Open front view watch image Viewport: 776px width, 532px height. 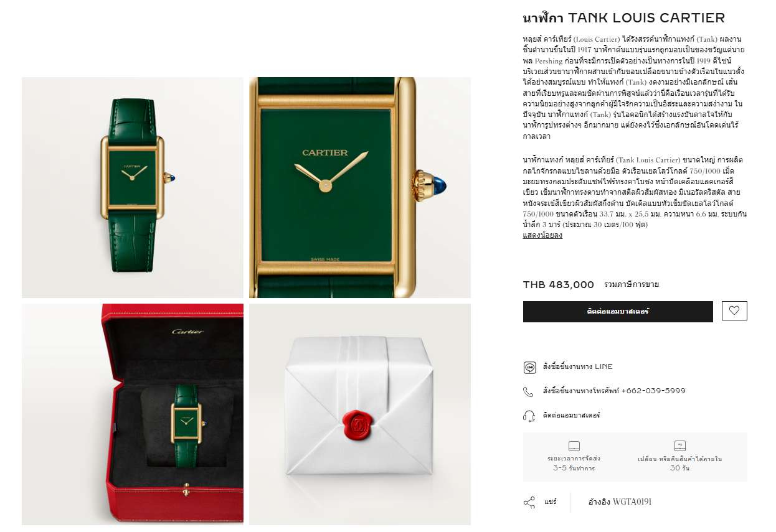coord(133,187)
